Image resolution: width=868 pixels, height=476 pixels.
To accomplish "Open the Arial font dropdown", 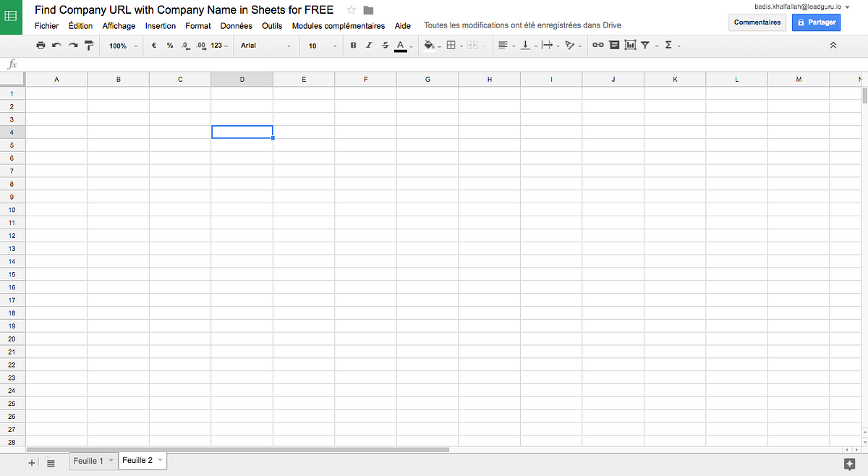I will click(x=265, y=46).
